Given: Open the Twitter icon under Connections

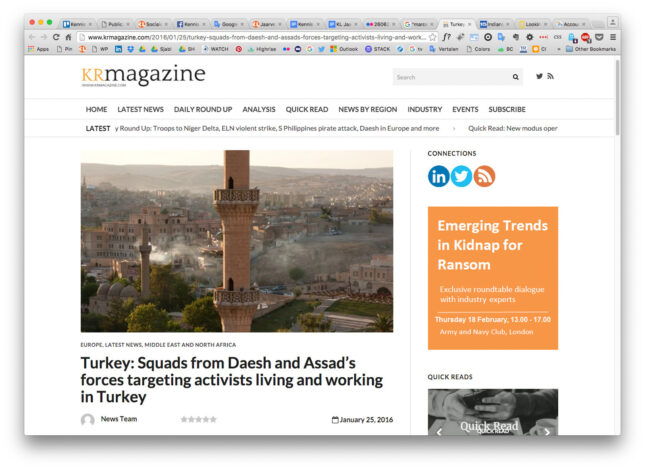Looking at the screenshot, I should pos(461,177).
